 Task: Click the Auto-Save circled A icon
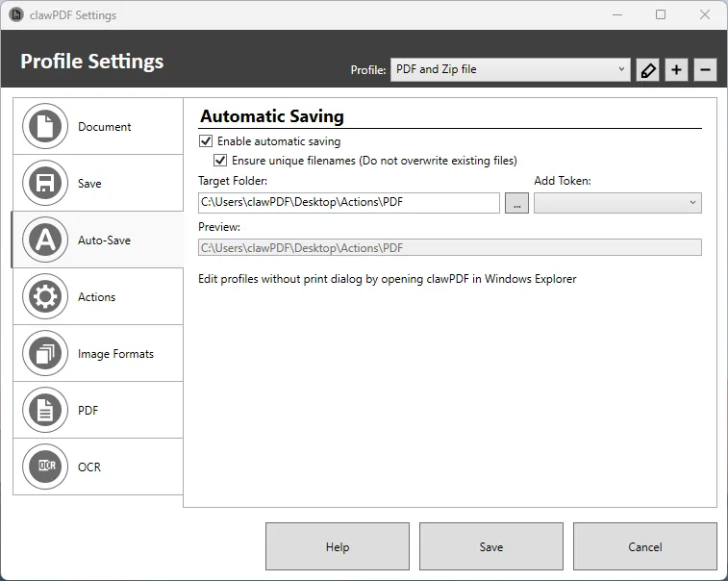[x=45, y=240]
